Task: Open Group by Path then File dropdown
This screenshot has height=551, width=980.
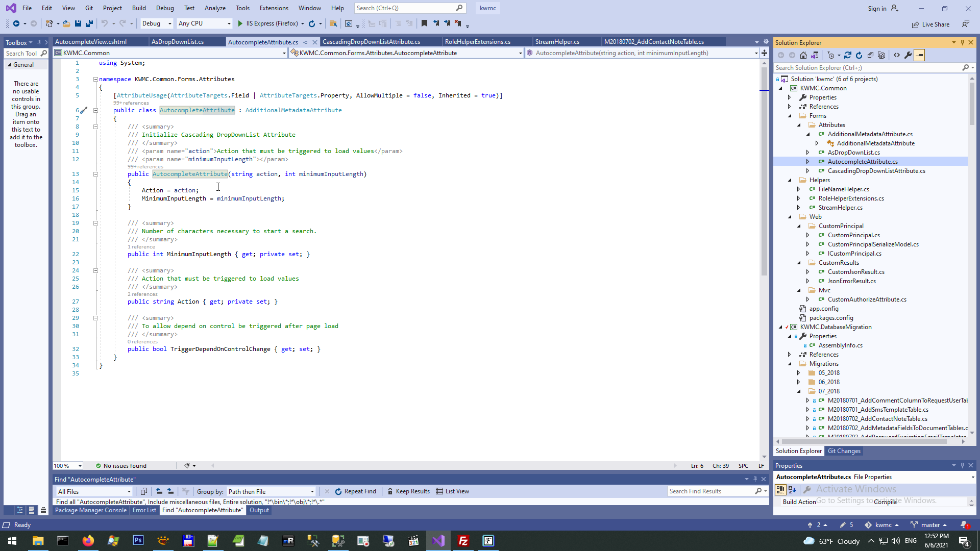Action: (x=271, y=491)
